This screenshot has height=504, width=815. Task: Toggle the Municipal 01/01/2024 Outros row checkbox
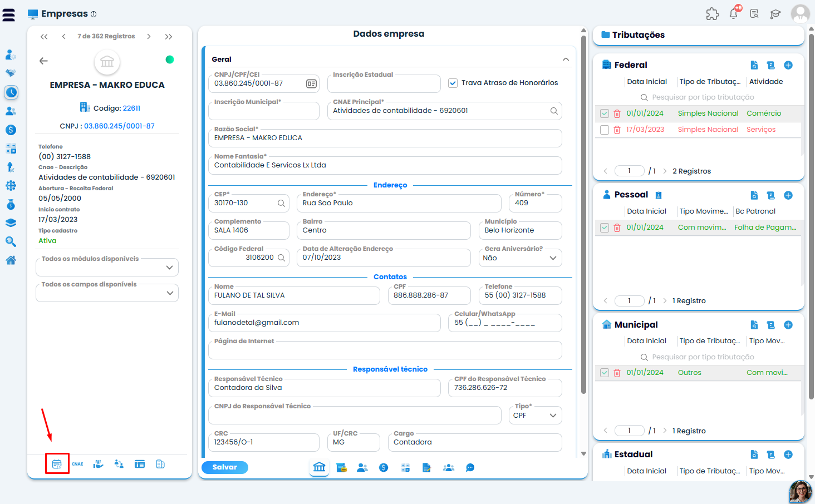pyautogui.click(x=605, y=373)
